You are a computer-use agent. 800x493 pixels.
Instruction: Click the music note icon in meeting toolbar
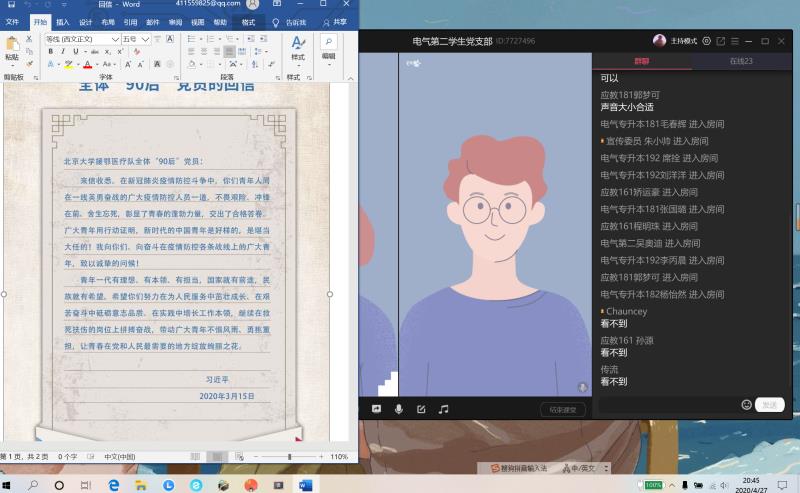coord(443,409)
